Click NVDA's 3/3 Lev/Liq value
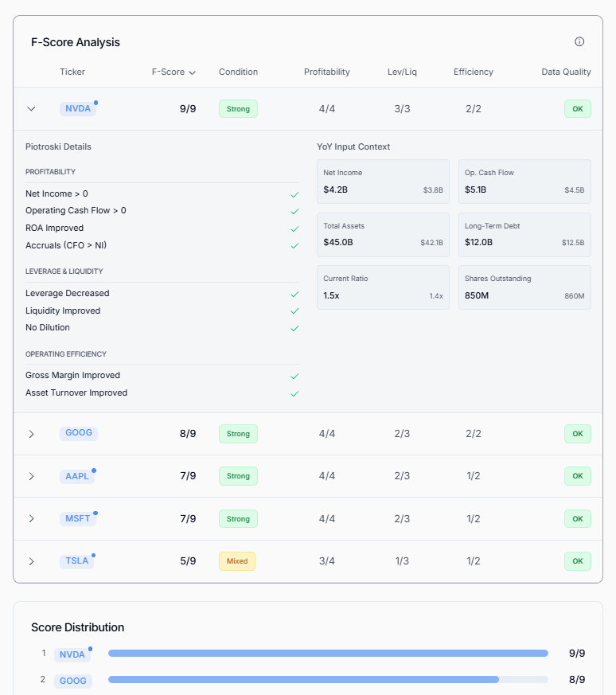Viewport: 616px width, 695px height. [x=403, y=109]
